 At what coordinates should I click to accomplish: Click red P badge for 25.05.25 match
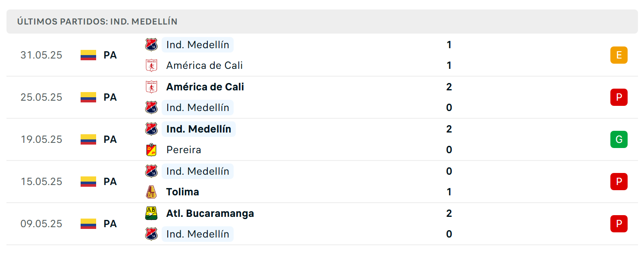619,97
